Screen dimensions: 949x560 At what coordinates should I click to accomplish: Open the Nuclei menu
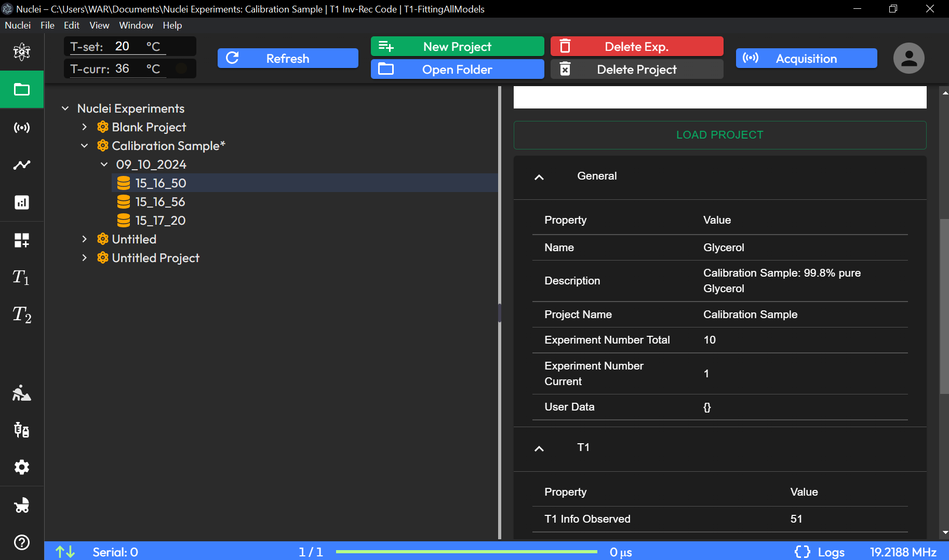click(x=18, y=25)
